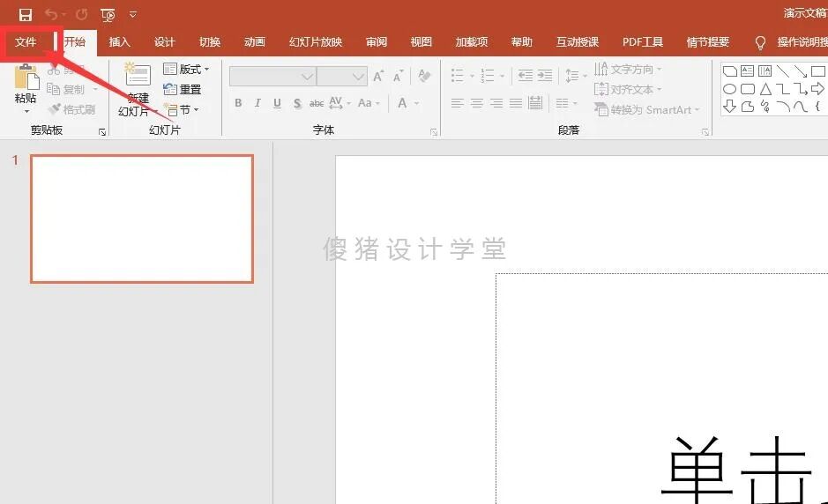Toggle the numbered list button
828x504 pixels.
[x=488, y=76]
